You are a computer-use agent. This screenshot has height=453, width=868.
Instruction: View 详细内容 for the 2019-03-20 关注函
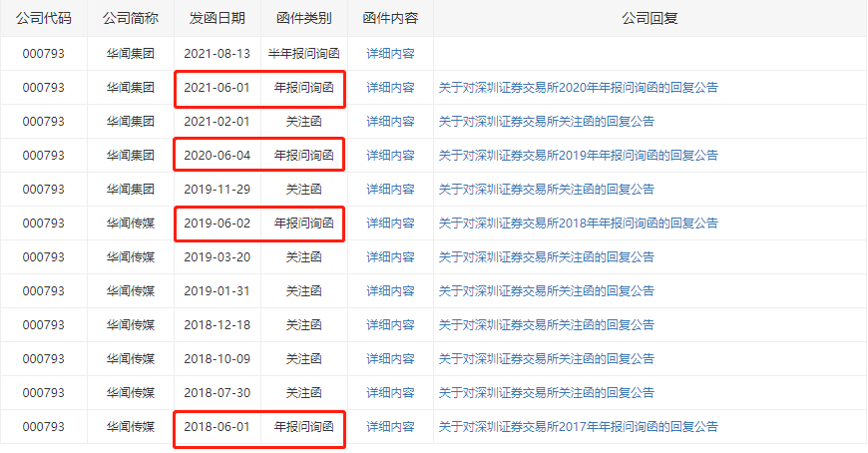point(390,257)
